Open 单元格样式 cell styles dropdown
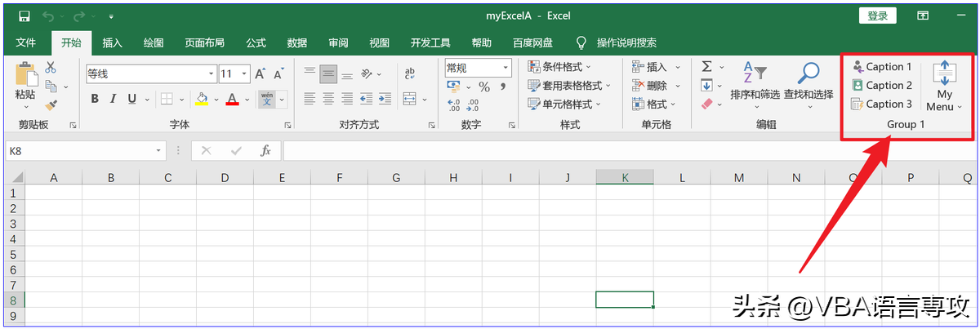980x329 pixels. click(565, 104)
